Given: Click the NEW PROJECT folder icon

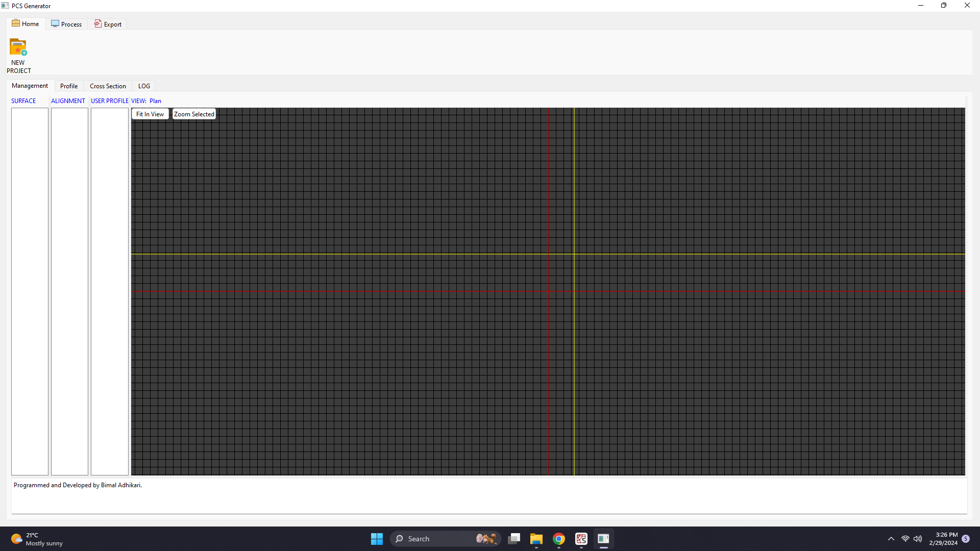Looking at the screenshot, I should coord(18,47).
